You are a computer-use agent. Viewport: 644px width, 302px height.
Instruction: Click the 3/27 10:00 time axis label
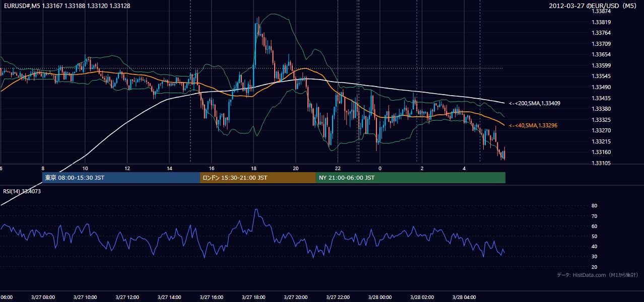tap(85, 297)
